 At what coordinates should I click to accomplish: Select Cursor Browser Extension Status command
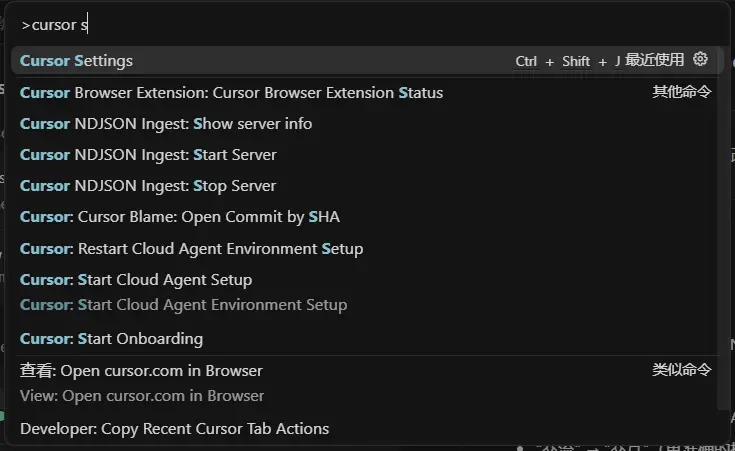point(367,93)
